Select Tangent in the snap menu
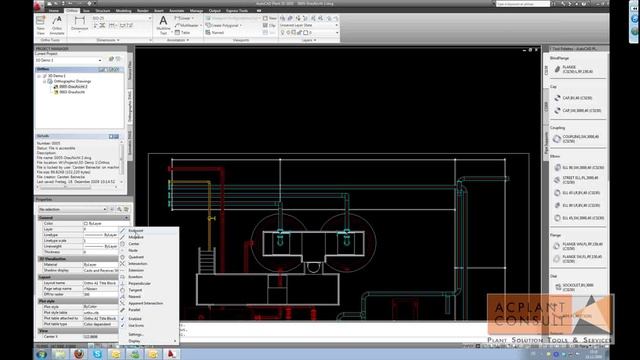640x360 pixels. coord(149,290)
